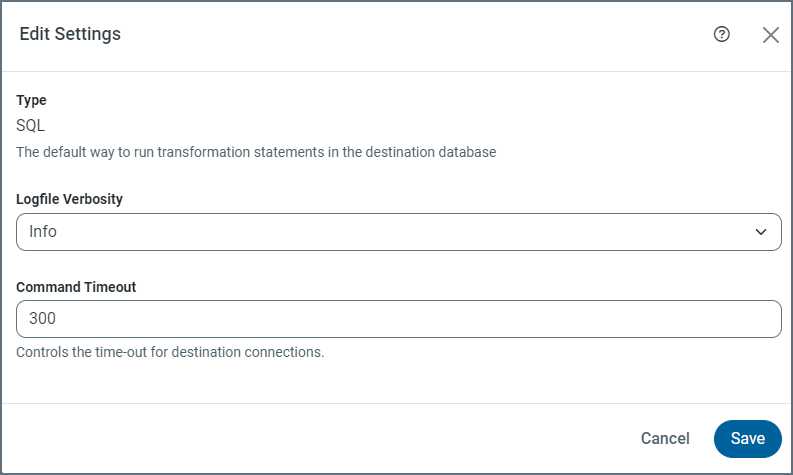Click empty area of dialog header bar

400,35
